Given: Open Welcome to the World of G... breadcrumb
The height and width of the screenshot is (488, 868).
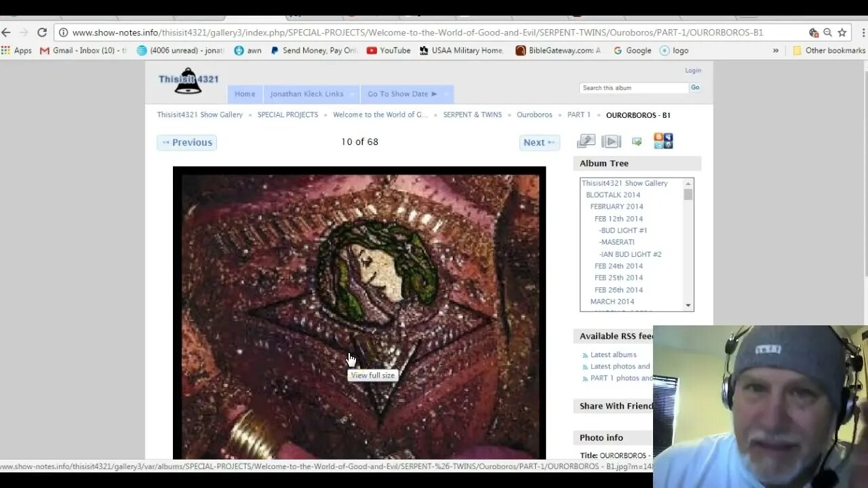Looking at the screenshot, I should (x=380, y=115).
